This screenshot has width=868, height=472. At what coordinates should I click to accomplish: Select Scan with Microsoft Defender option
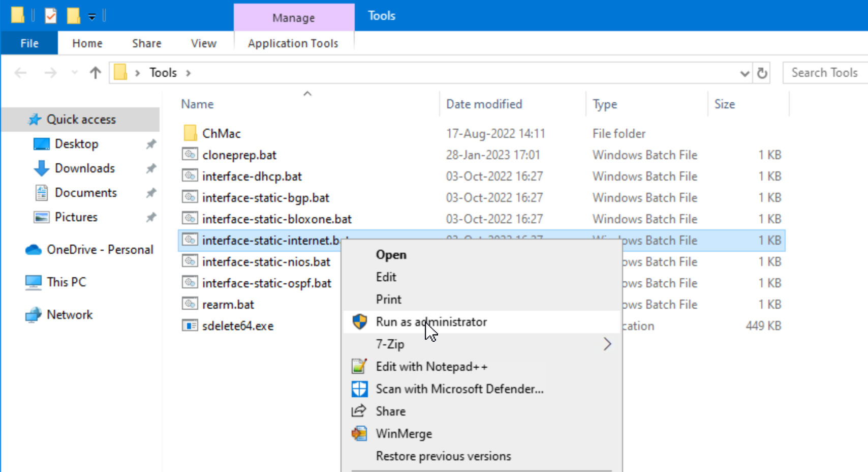click(x=459, y=389)
